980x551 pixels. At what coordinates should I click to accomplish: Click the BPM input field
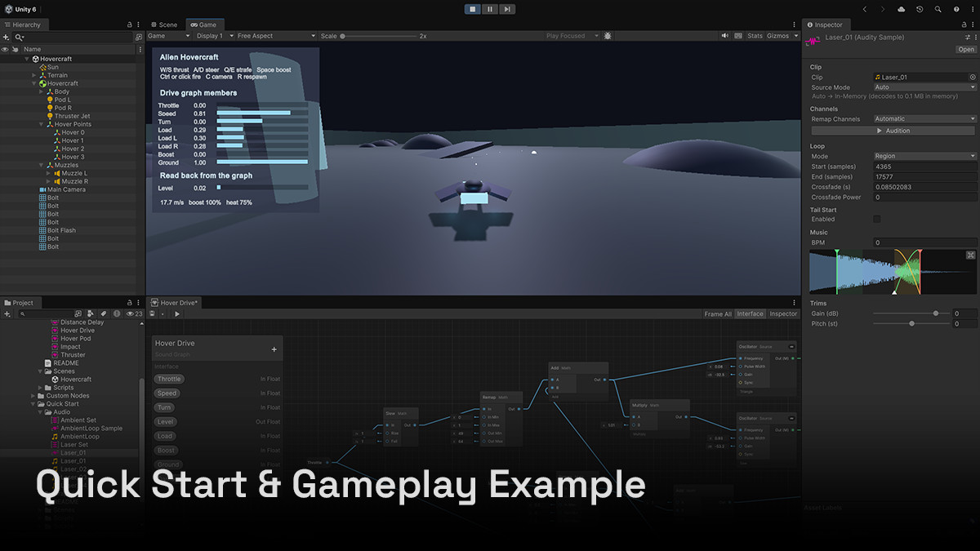coord(924,242)
